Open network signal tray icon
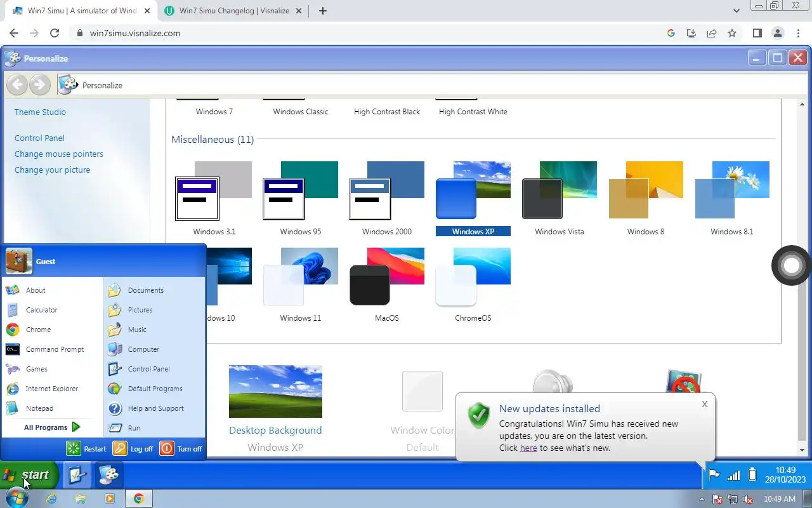 coord(733,475)
